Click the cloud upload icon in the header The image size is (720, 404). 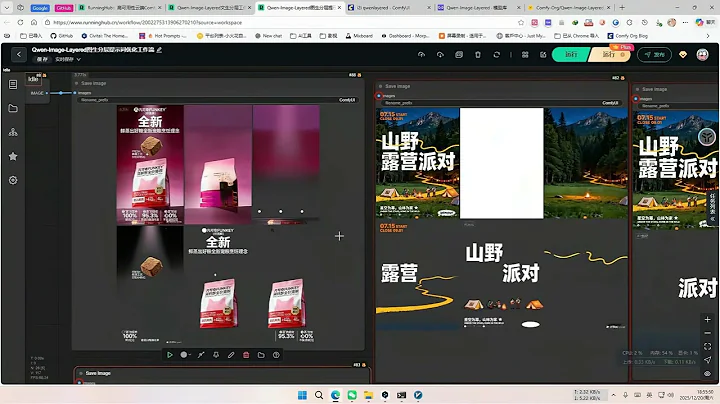click(x=422, y=55)
